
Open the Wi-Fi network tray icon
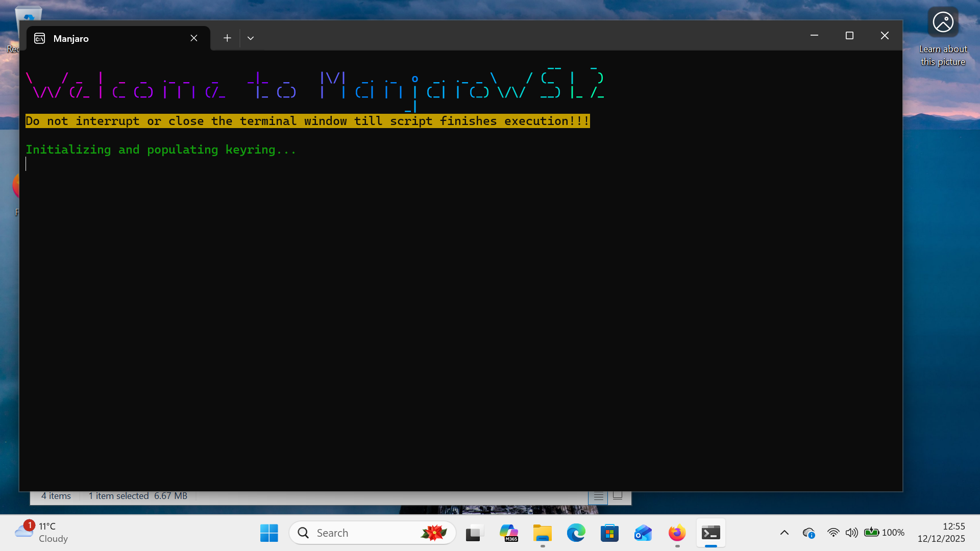(x=833, y=532)
